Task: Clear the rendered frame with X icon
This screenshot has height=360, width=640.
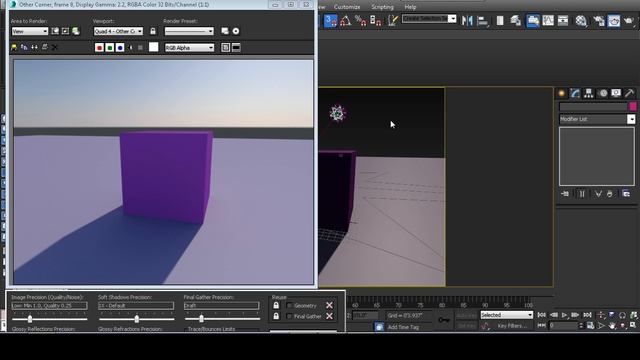Action: [55, 48]
